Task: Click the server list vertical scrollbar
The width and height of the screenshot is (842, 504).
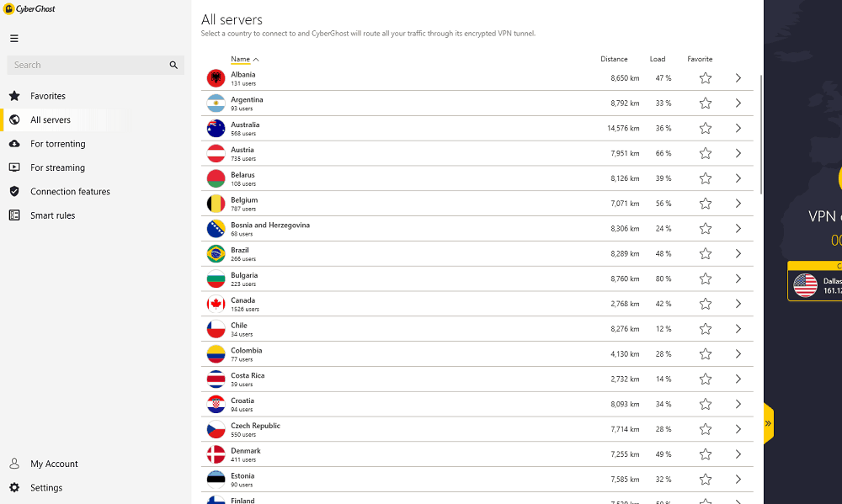Action: coord(761,134)
